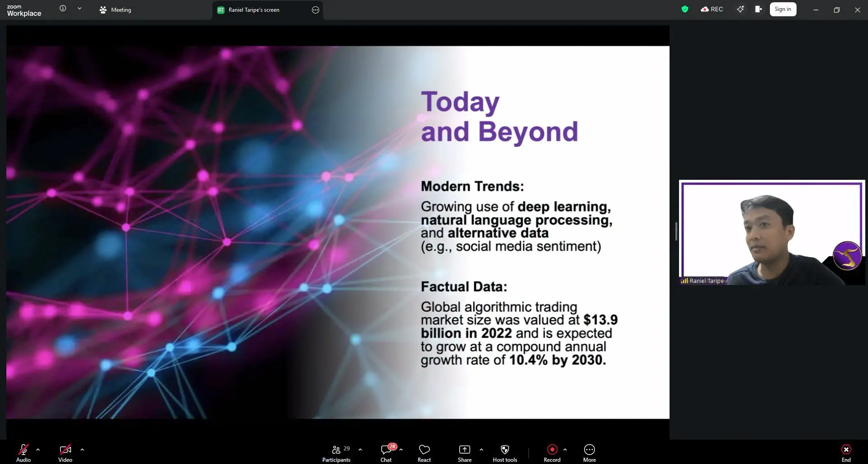Unmute the Audio microphone button

[x=24, y=453]
